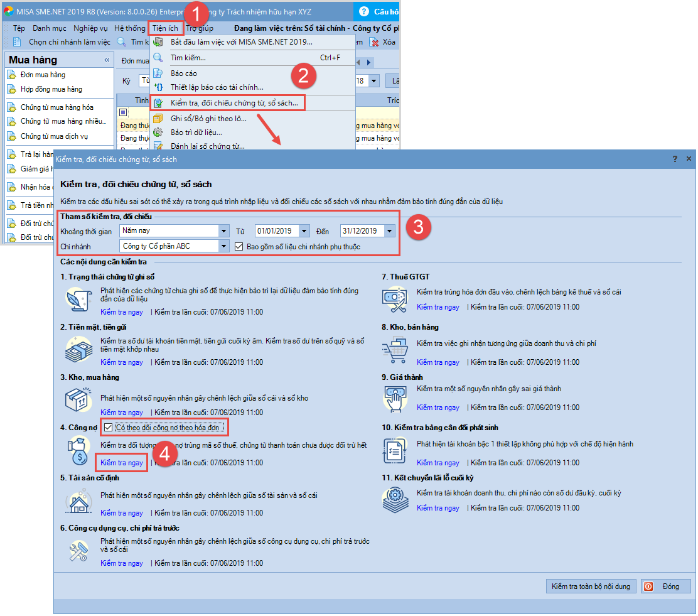Click Kiểm tra ngay under bảng cân đối phát sinh
698x616 pixels.
click(x=438, y=462)
